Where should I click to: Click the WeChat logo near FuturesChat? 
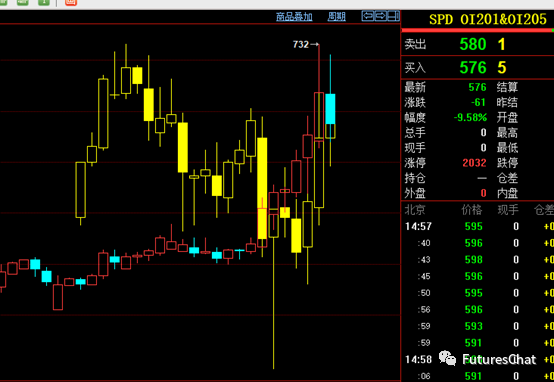pos(447,358)
